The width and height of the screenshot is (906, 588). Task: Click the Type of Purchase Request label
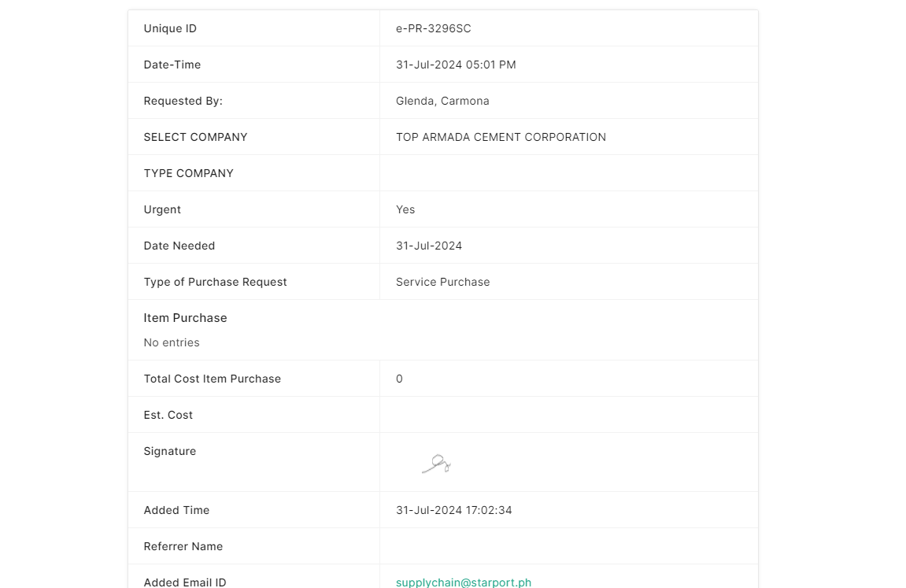215,282
